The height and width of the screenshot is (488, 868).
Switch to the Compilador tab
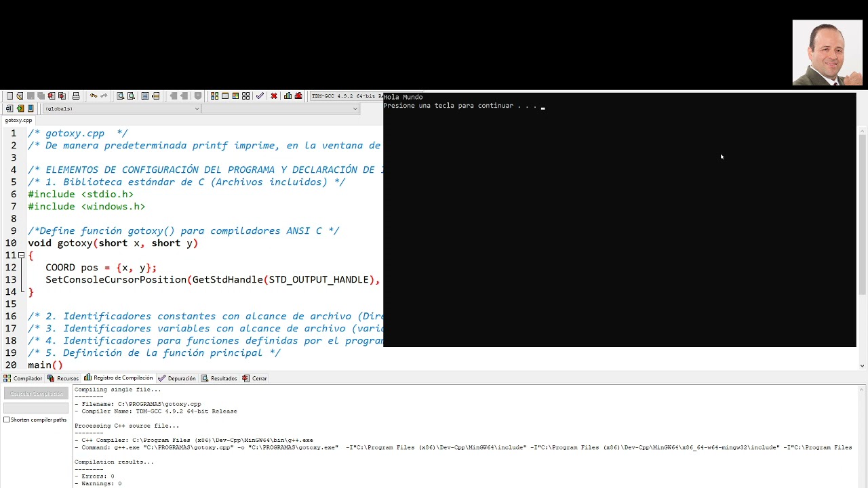[x=23, y=378]
